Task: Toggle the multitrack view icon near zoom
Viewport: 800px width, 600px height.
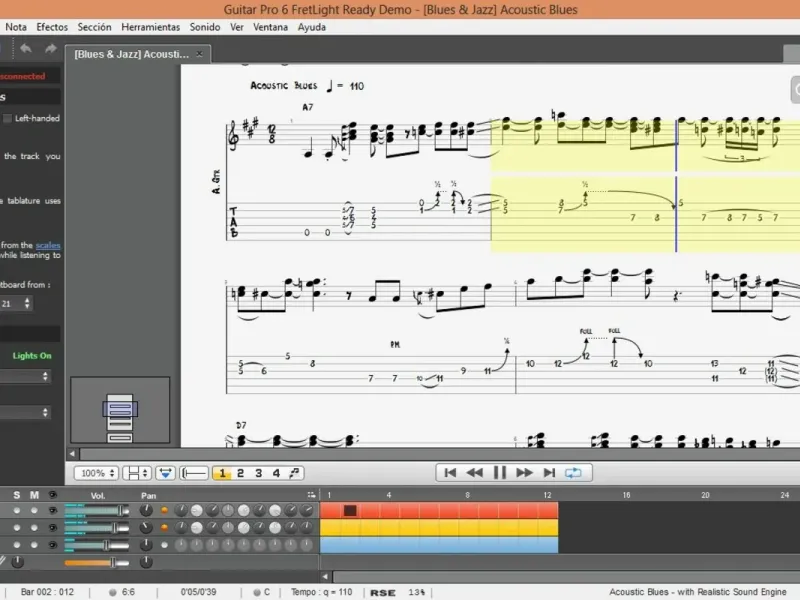Action: pyautogui.click(x=165, y=473)
